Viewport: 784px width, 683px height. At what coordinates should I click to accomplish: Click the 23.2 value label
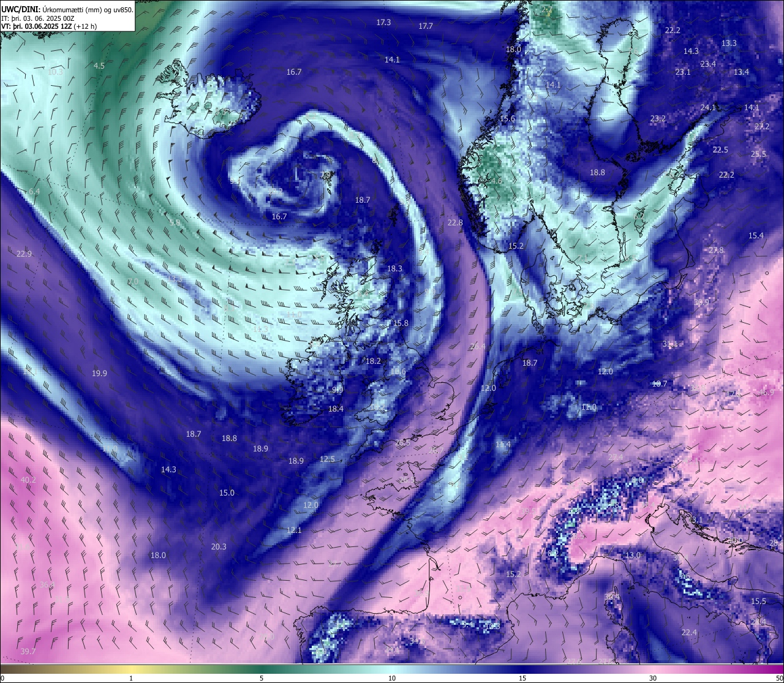658,119
